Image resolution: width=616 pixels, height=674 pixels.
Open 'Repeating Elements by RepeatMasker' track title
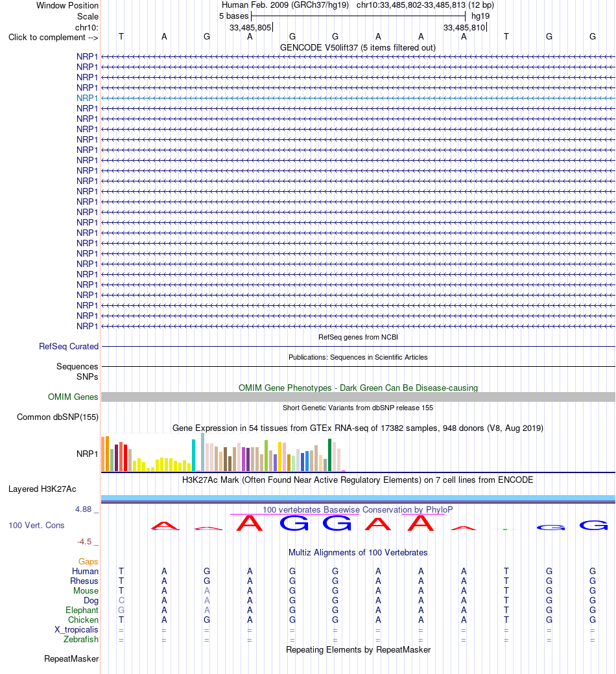tap(358, 649)
